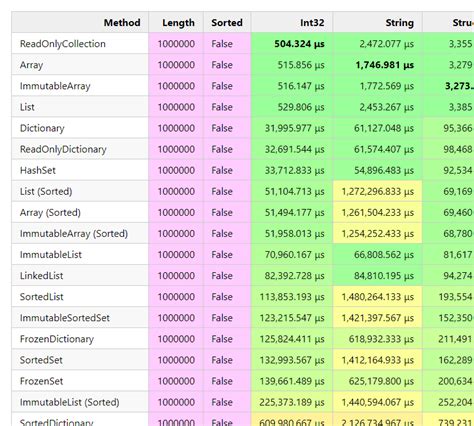474x426 pixels.
Task: Click the Int32 column header
Action: (x=292, y=22)
